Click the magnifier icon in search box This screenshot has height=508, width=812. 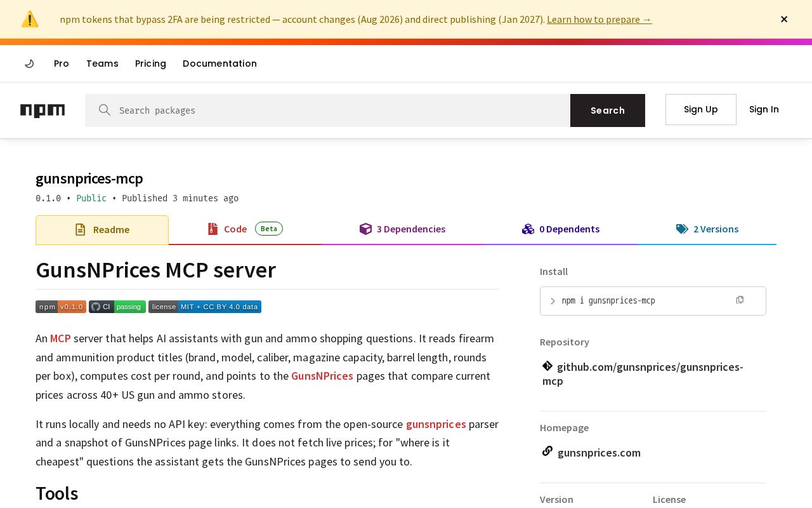click(x=105, y=110)
